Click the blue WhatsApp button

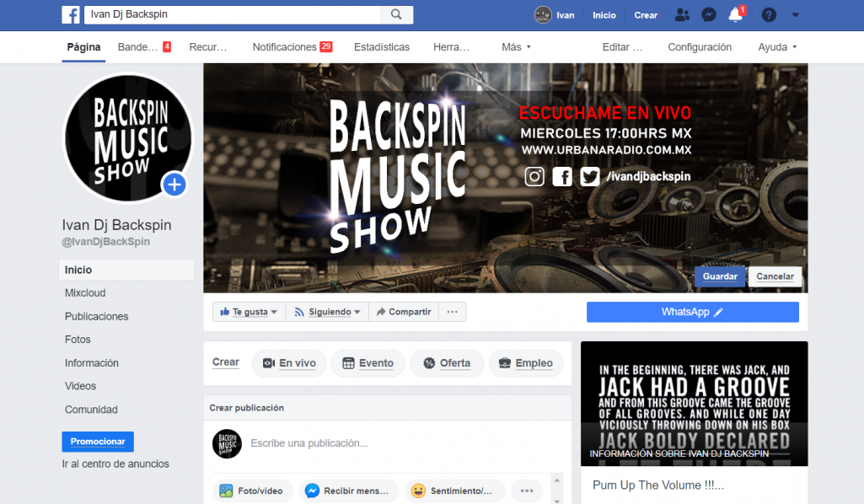[x=692, y=312]
